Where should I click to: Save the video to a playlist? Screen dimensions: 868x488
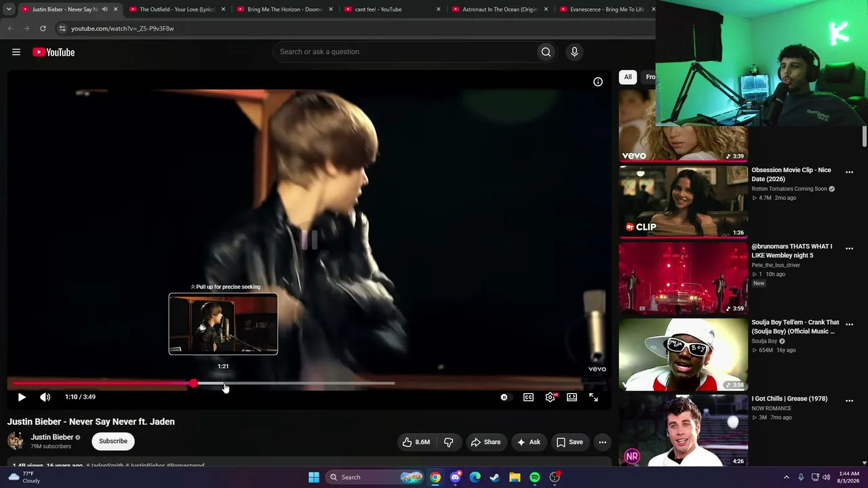coord(570,442)
